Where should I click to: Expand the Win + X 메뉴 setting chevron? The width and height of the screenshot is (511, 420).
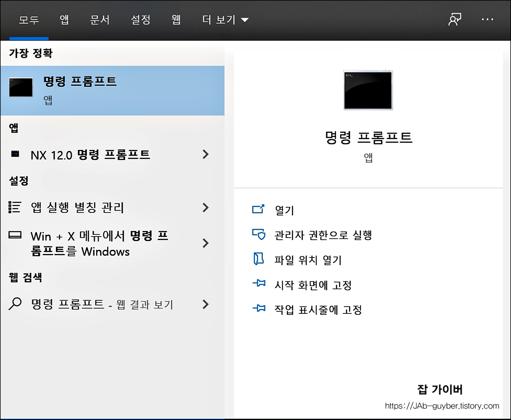[x=206, y=243]
